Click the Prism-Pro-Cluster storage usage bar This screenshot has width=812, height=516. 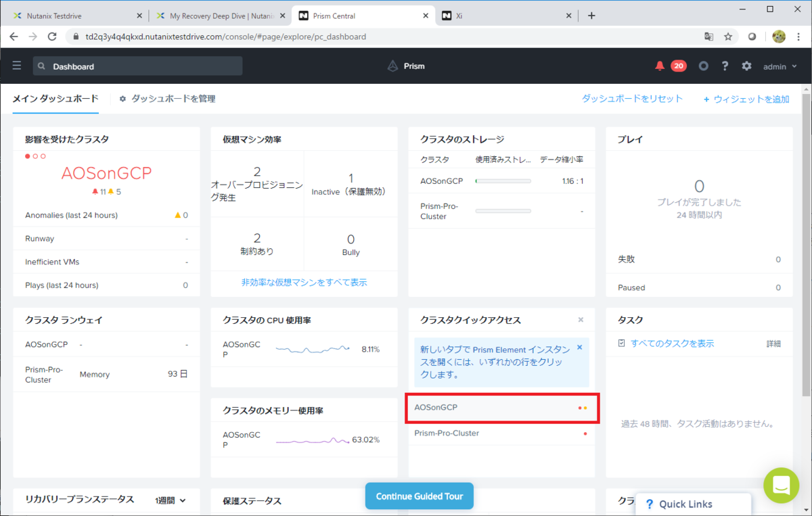coord(503,211)
